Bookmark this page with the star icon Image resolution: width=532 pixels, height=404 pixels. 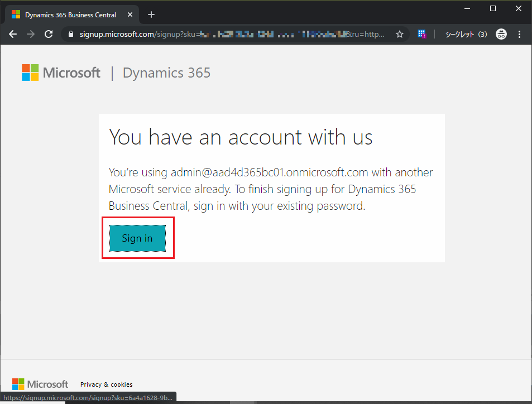(400, 34)
